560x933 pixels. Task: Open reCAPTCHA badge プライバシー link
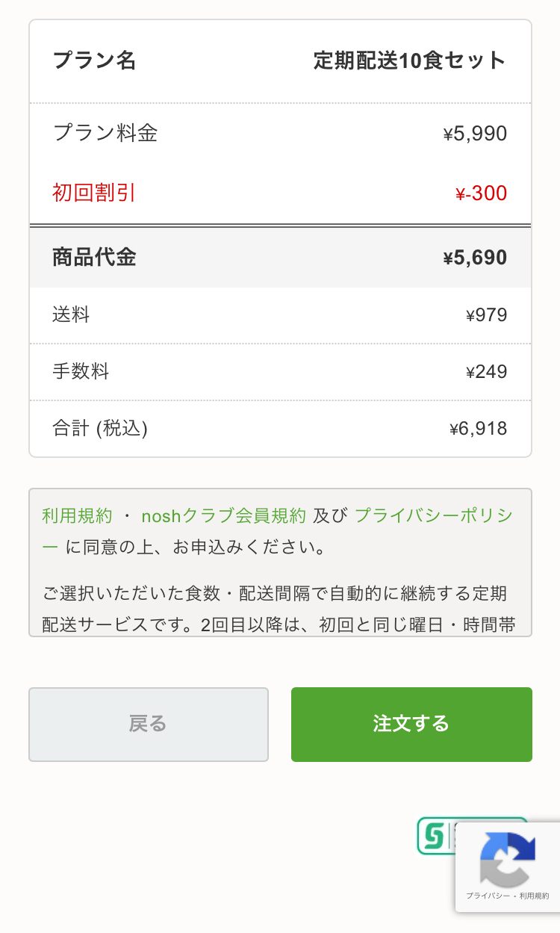(489, 896)
